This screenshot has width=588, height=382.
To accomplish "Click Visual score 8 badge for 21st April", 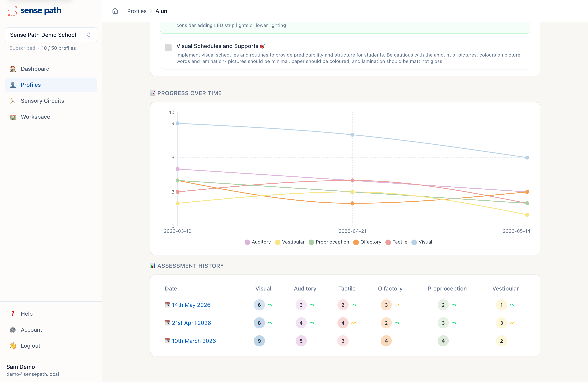I will pos(259,323).
